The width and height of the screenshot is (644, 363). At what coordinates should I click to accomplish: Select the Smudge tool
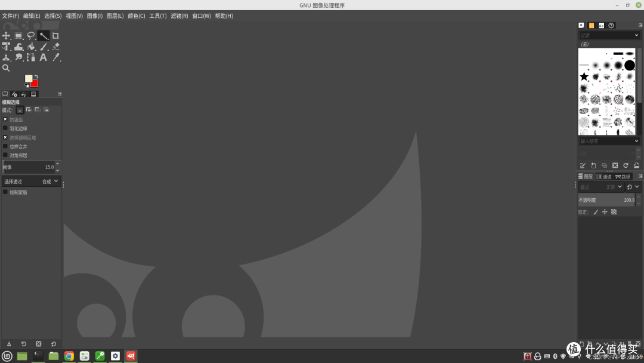[18, 57]
